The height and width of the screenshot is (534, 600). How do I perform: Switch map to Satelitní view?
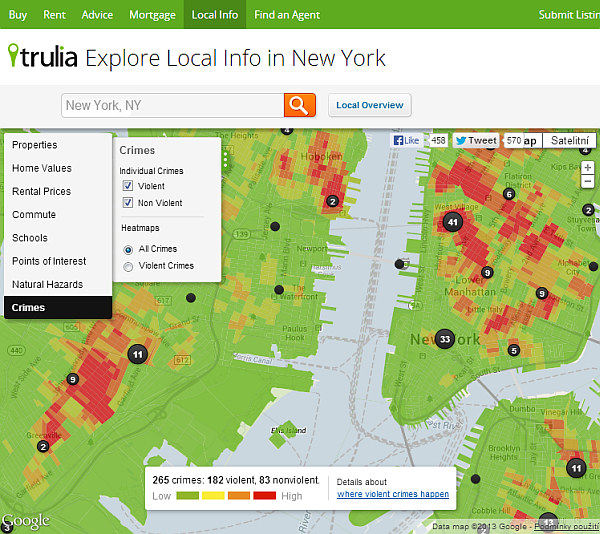pyautogui.click(x=569, y=141)
